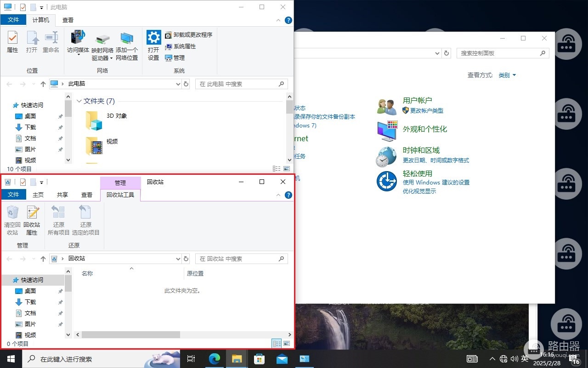Click Recycle Bin search box
This screenshot has height=368, width=588.
pyautogui.click(x=242, y=259)
